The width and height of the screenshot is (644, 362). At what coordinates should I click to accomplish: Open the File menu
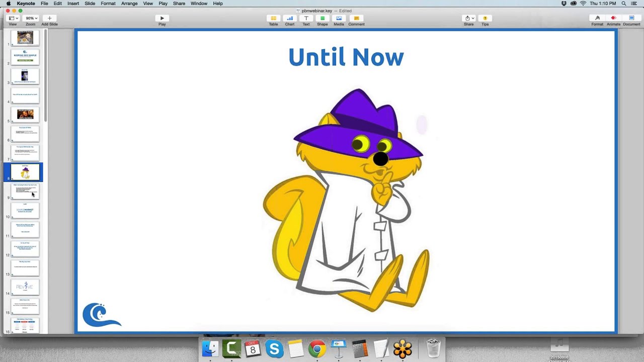click(x=44, y=4)
